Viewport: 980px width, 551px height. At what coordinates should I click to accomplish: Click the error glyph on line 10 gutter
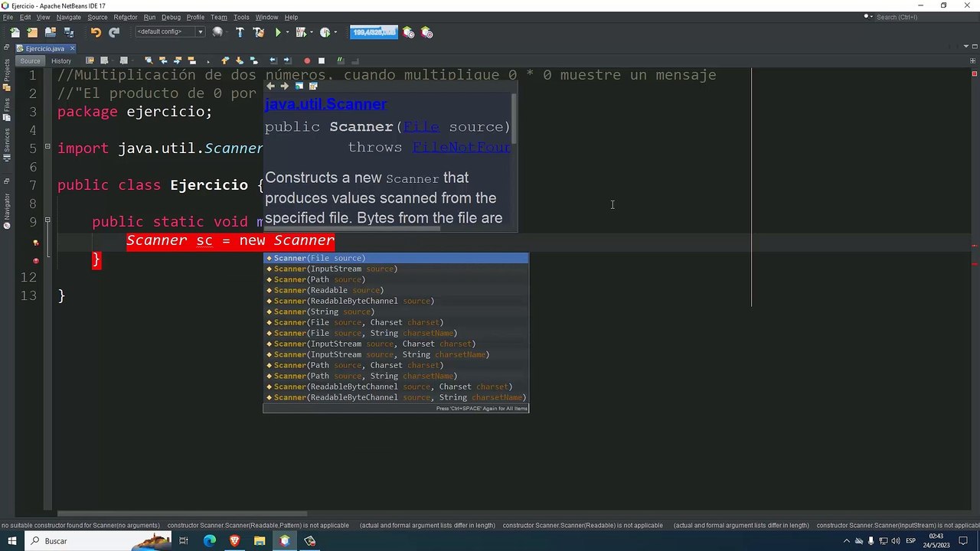pyautogui.click(x=35, y=242)
